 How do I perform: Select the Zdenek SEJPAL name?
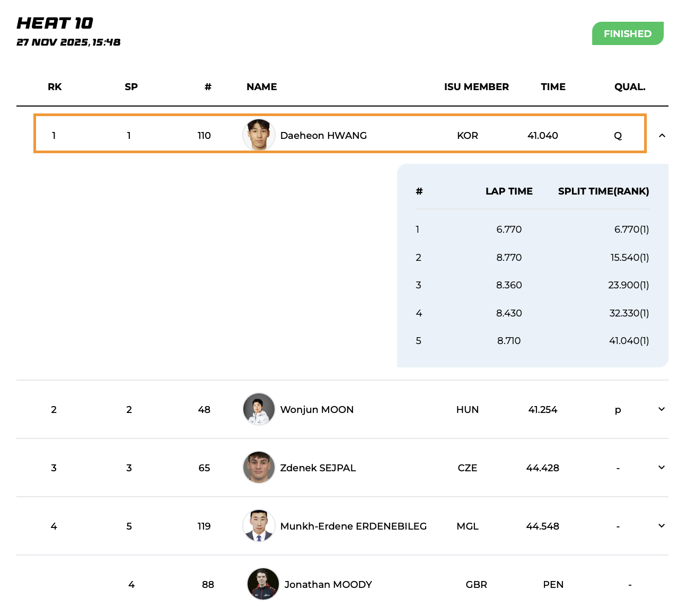[318, 468]
